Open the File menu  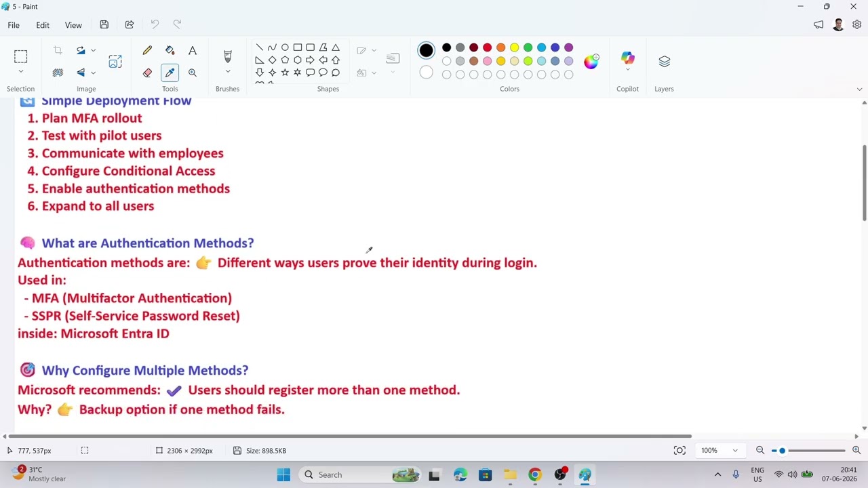14,25
